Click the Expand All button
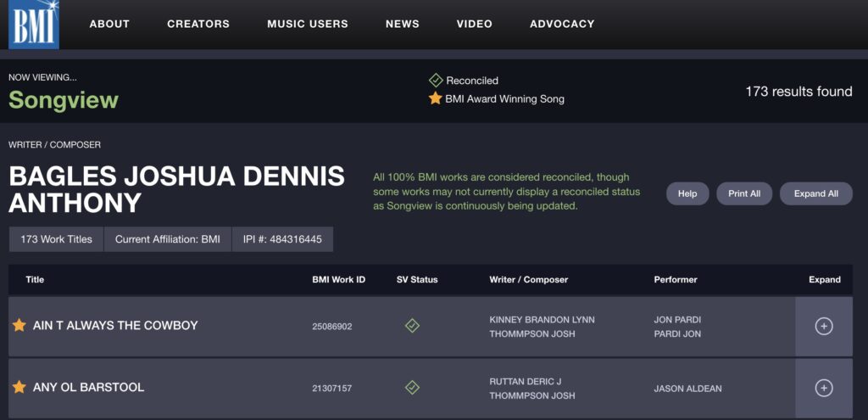868x420 pixels. click(816, 194)
